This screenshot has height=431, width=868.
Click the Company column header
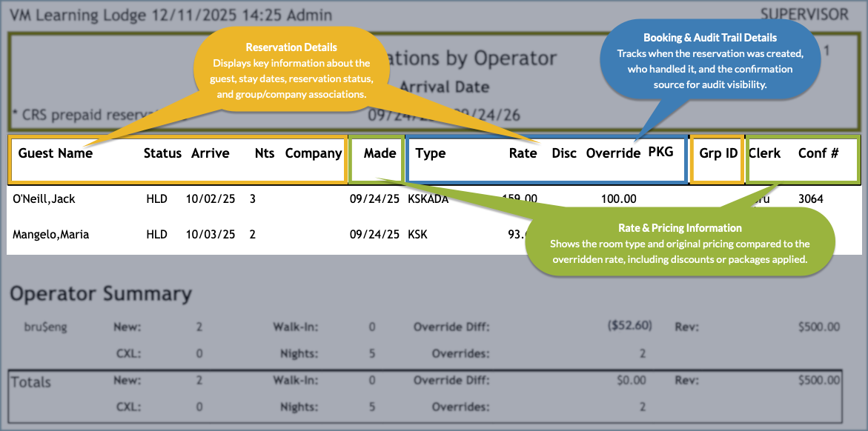[x=314, y=153]
